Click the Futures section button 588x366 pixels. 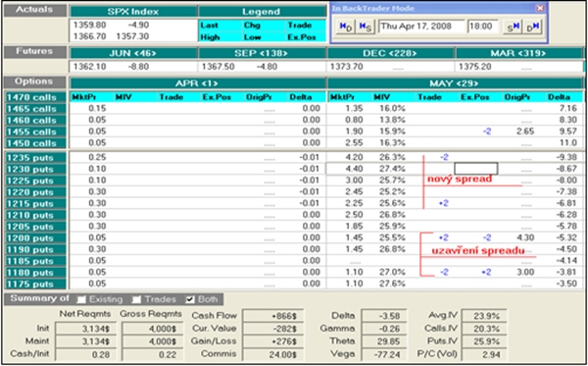pyautogui.click(x=35, y=52)
